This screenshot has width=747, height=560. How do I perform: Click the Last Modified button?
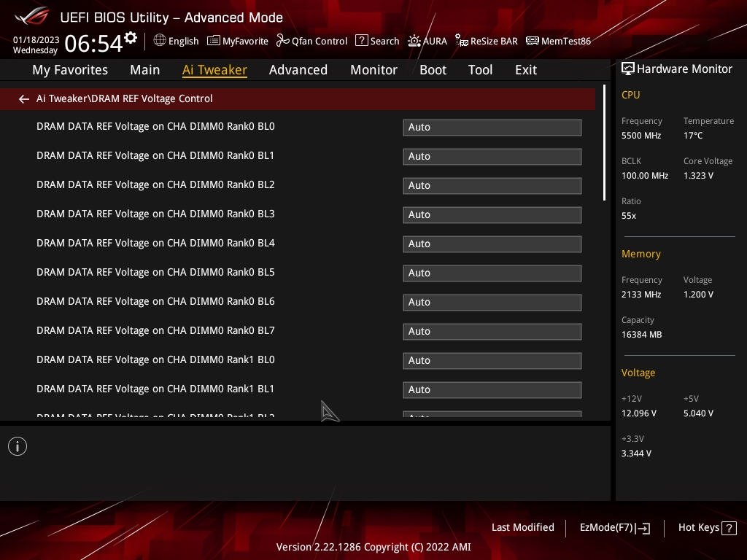pos(522,527)
